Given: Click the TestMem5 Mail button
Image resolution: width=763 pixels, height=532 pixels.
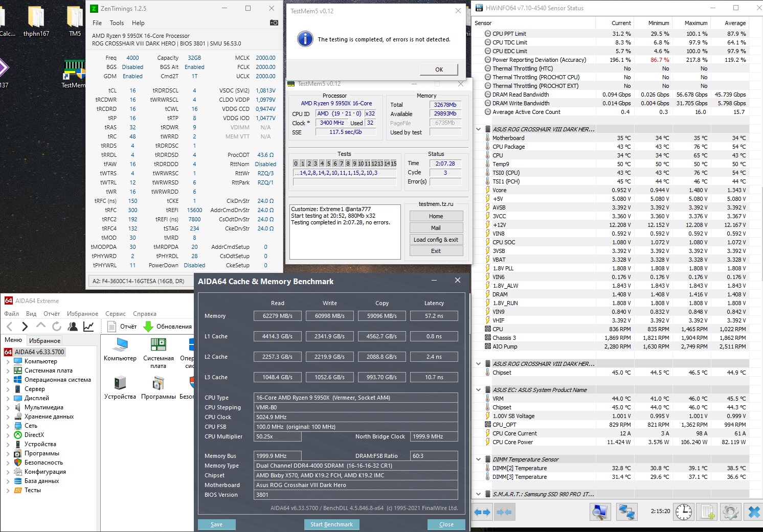Looking at the screenshot, I should click(436, 228).
